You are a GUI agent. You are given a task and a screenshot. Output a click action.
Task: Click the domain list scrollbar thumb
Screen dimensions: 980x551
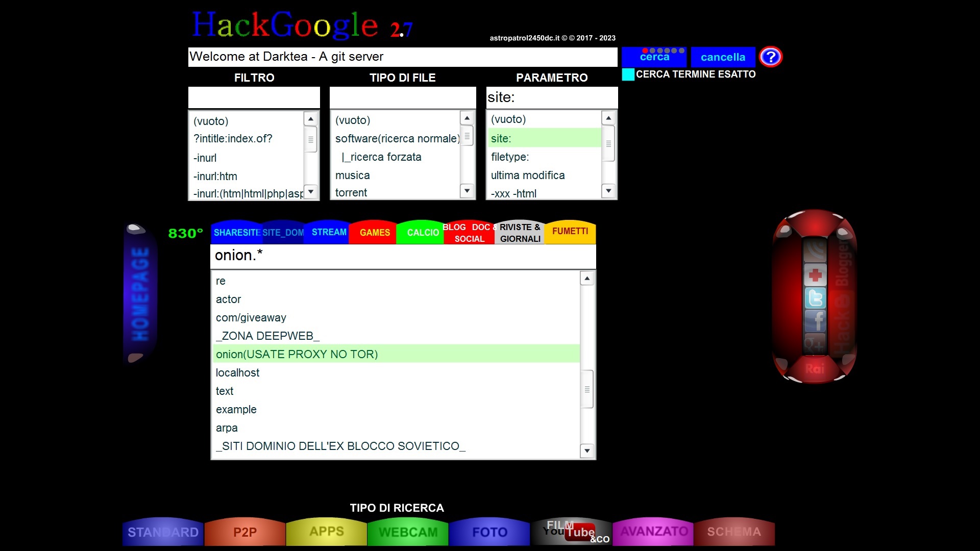587,389
